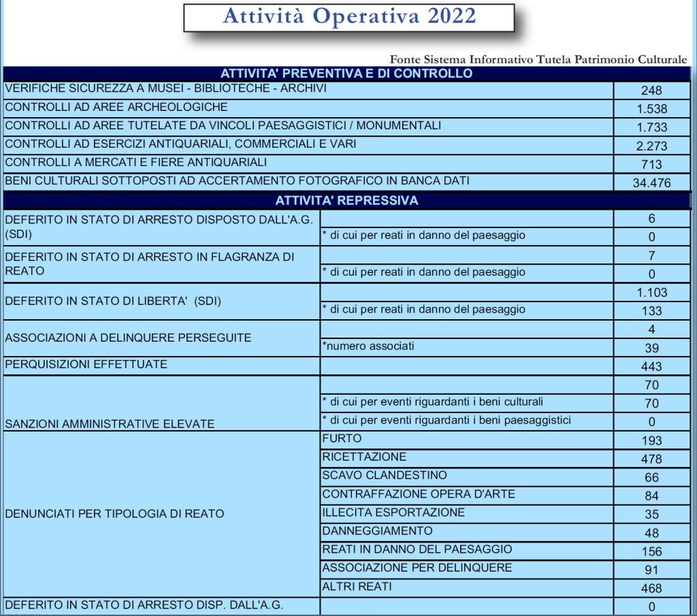Click the source text 'Fonte Sistema Informativo Tutela Patrimonio Culturale'

(x=538, y=59)
